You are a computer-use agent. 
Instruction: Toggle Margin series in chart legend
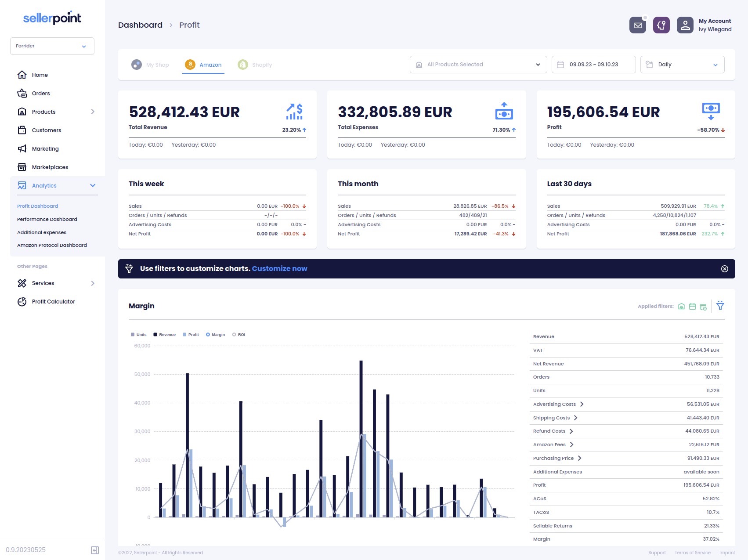pyautogui.click(x=215, y=335)
